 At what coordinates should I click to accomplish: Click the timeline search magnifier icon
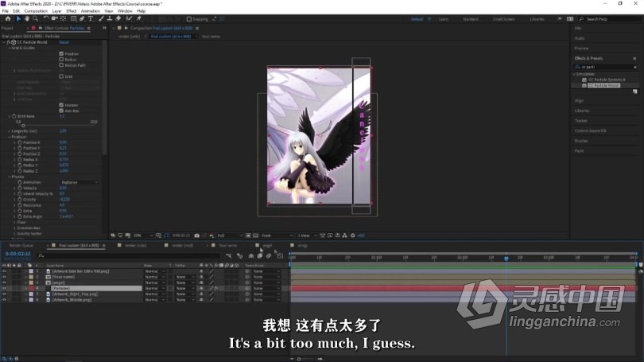(x=41, y=256)
